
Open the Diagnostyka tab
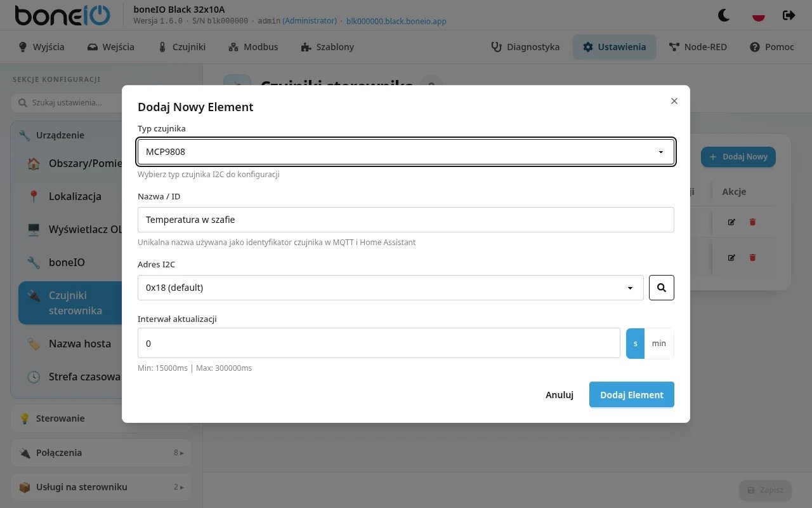526,47
